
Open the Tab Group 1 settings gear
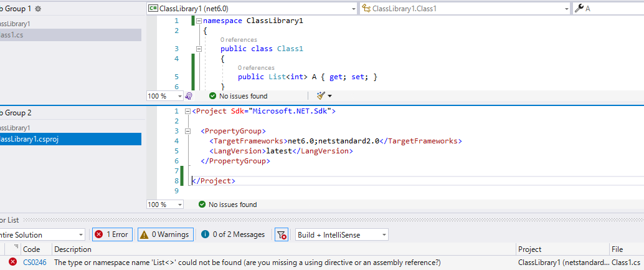tap(38, 9)
